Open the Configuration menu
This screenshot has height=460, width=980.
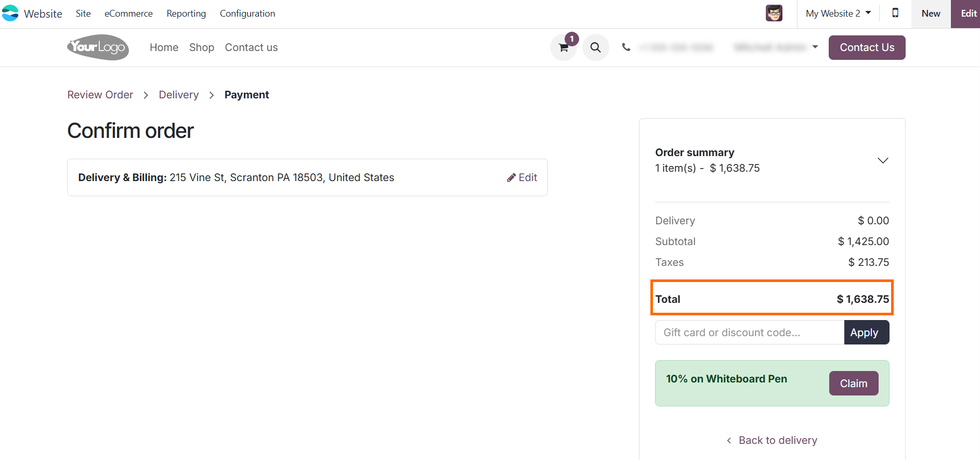click(247, 14)
